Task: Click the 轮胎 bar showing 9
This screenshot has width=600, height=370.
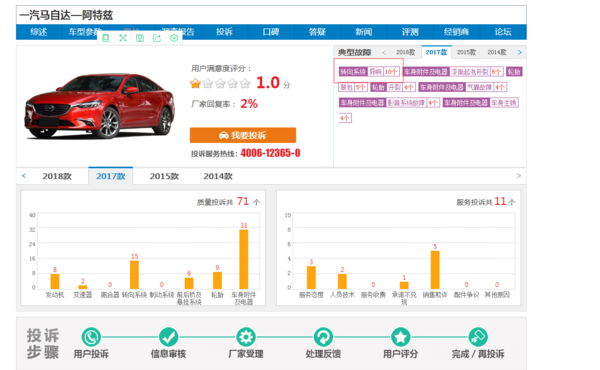Action: [217, 280]
